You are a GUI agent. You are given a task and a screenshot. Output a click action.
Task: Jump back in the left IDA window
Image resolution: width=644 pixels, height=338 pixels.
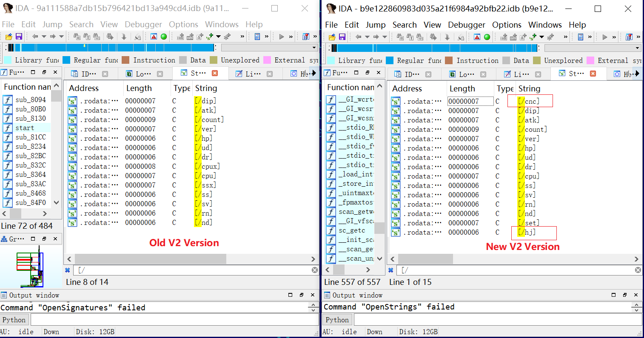tap(35, 37)
